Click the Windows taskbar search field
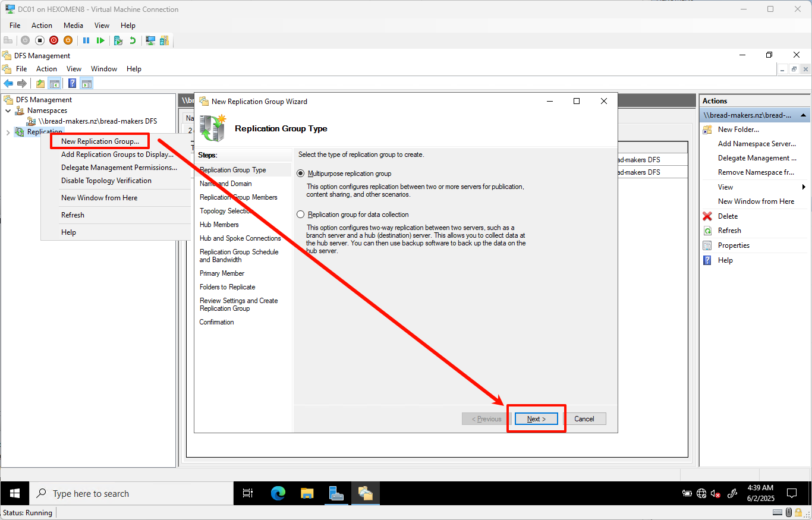Viewport: 812px width, 520px height. click(x=131, y=493)
